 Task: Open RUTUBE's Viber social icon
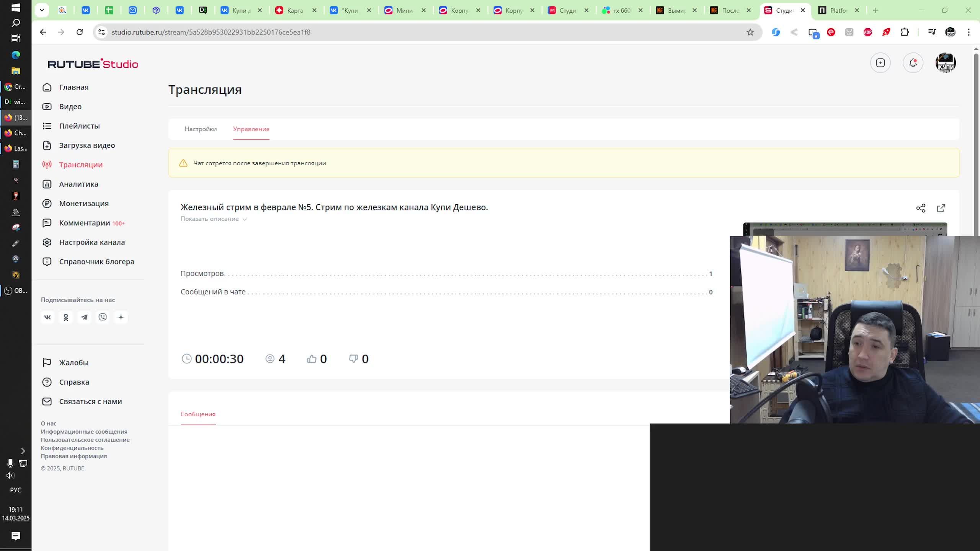point(103,317)
